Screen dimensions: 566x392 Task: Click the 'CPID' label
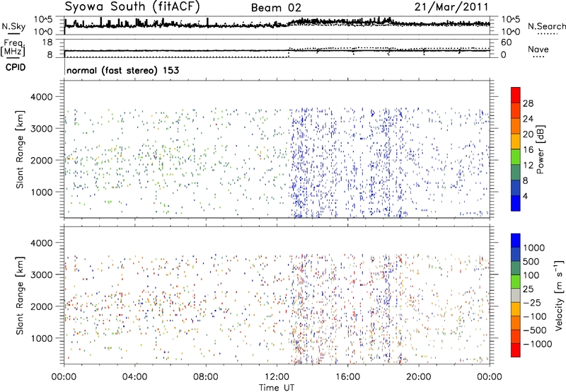tap(16, 67)
